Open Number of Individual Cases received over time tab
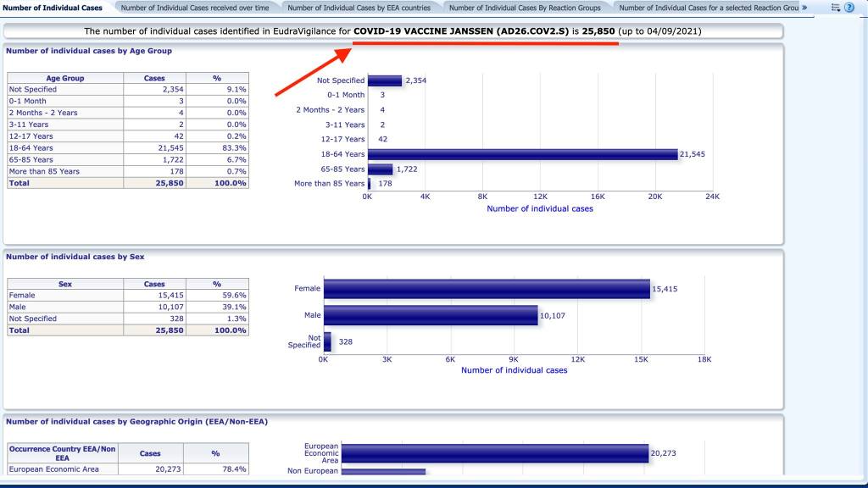The width and height of the screenshot is (868, 488). [195, 8]
